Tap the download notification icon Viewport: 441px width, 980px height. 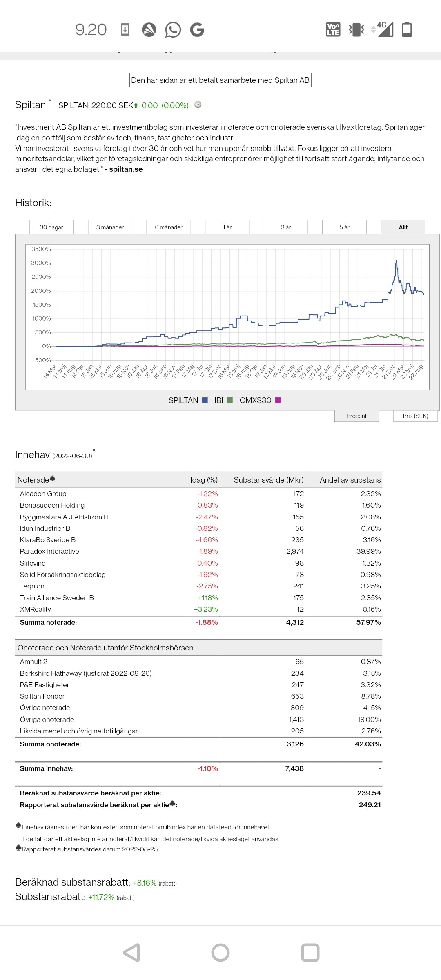(x=125, y=30)
